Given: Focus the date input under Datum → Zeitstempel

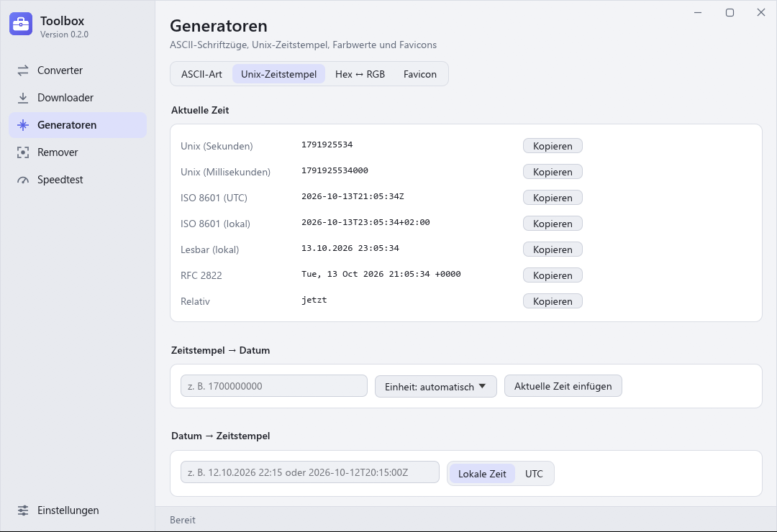Looking at the screenshot, I should point(309,472).
